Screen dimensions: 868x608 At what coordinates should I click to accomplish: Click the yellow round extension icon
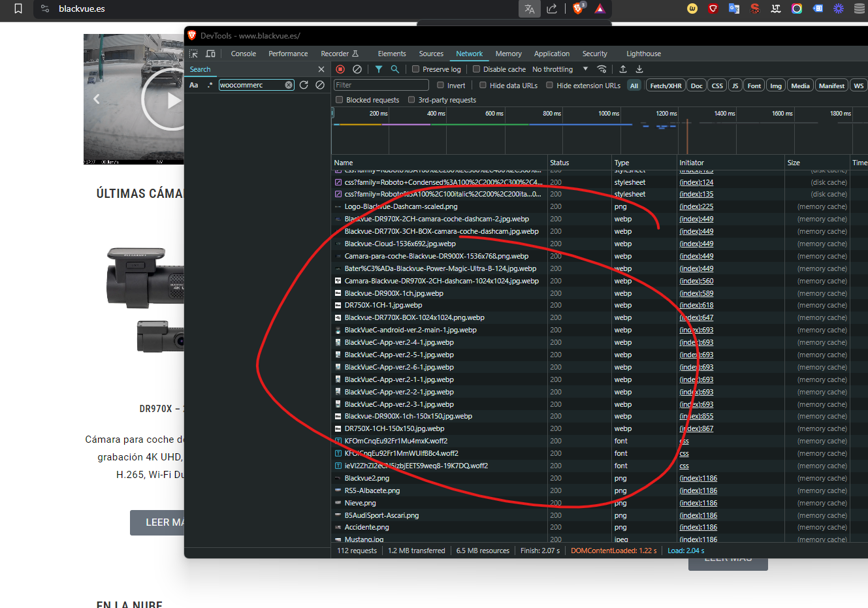692,8
